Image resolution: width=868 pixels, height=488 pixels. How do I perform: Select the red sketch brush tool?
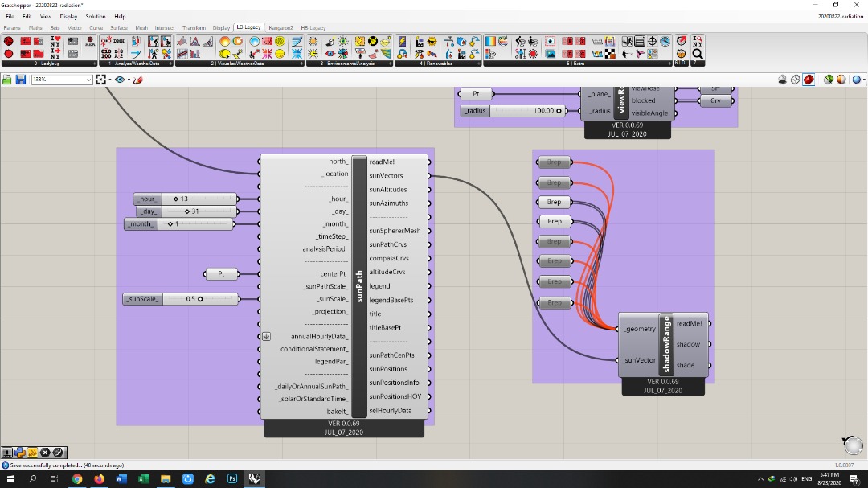138,80
